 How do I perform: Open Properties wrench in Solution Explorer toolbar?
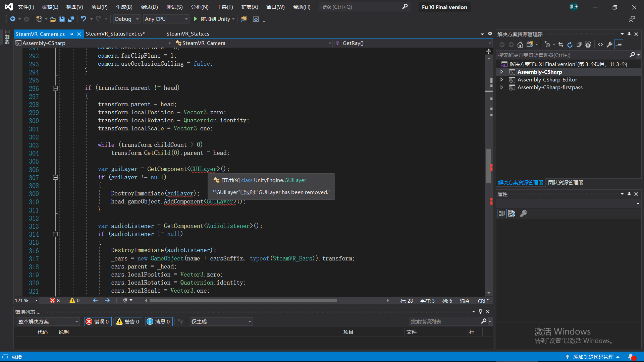coord(609,45)
